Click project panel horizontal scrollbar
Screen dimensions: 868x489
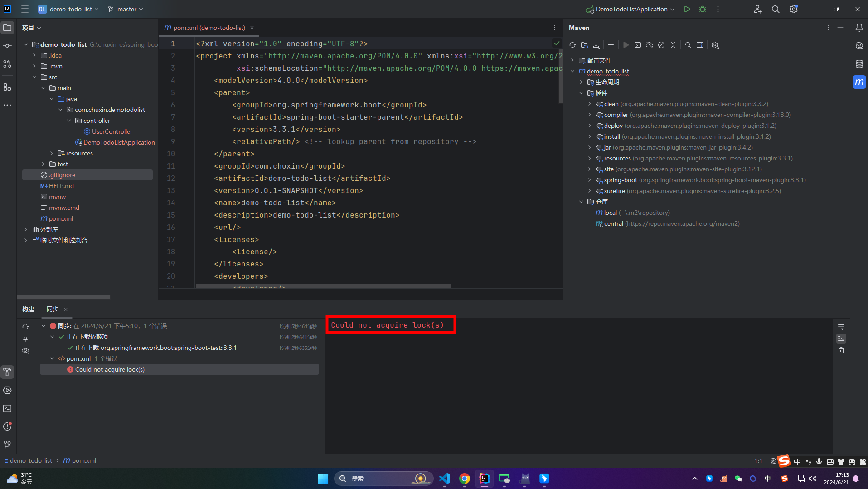point(63,297)
